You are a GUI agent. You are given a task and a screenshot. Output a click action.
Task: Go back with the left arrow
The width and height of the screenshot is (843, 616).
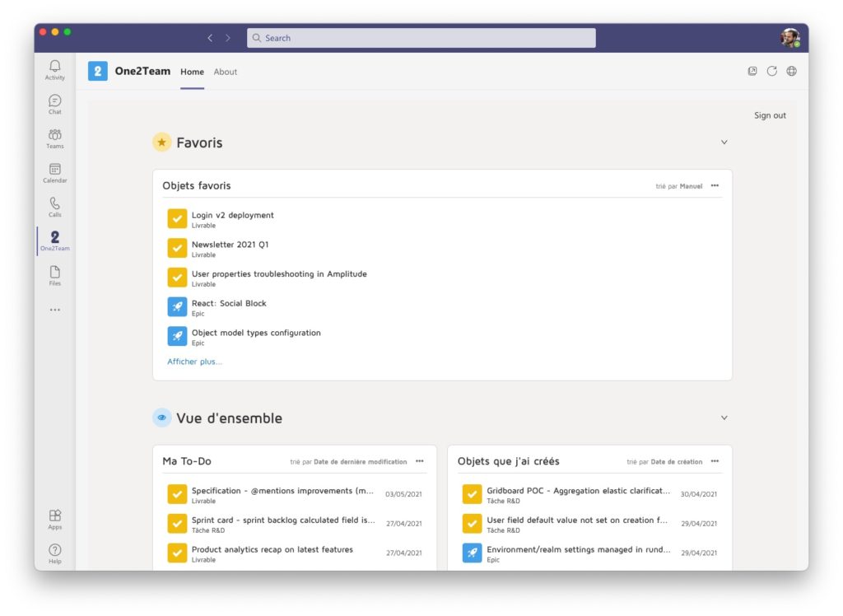(210, 38)
